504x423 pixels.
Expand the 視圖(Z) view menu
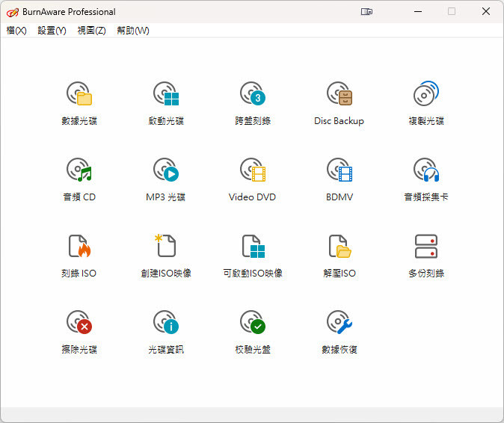[x=91, y=31]
